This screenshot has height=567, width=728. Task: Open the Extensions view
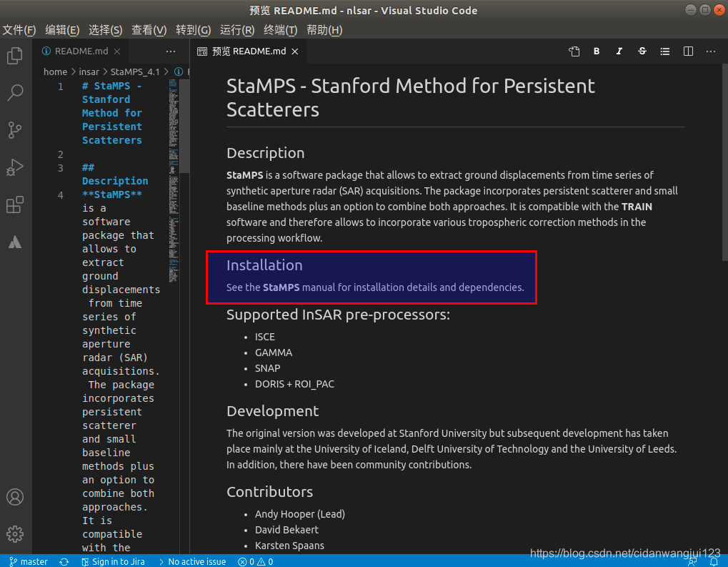15,204
